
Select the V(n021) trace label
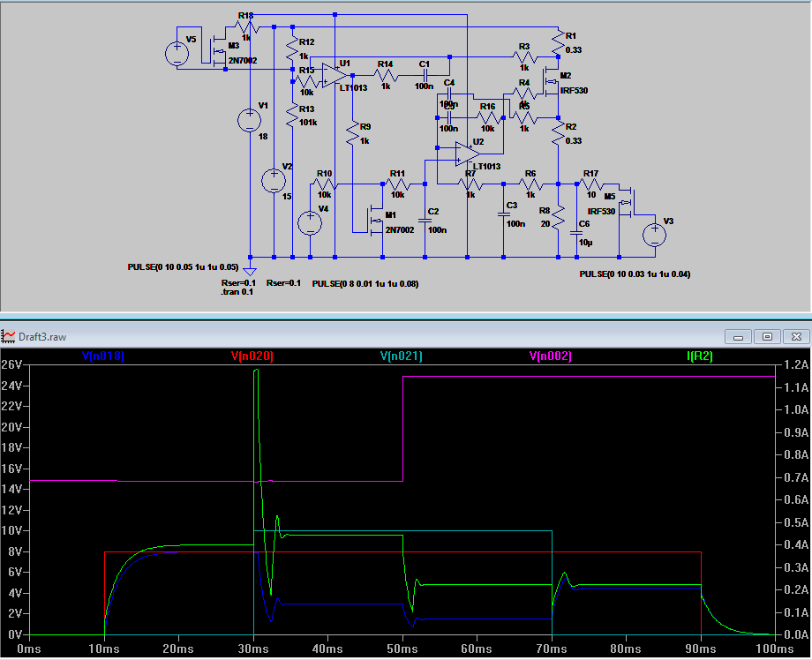click(x=402, y=356)
